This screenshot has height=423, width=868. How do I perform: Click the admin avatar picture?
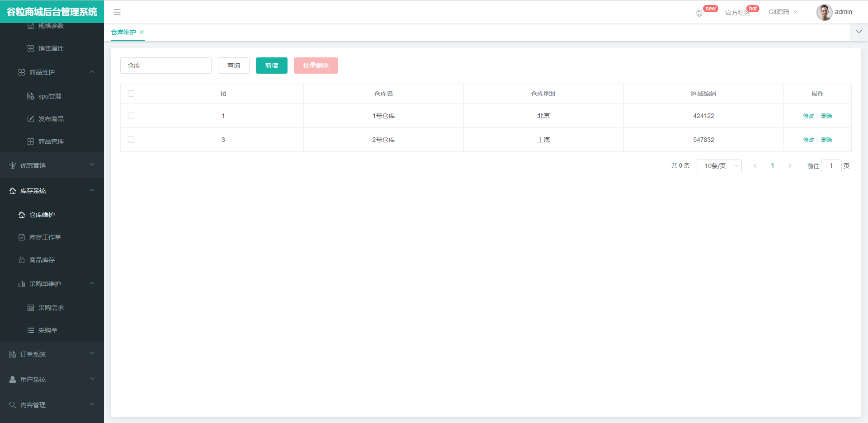pyautogui.click(x=824, y=12)
